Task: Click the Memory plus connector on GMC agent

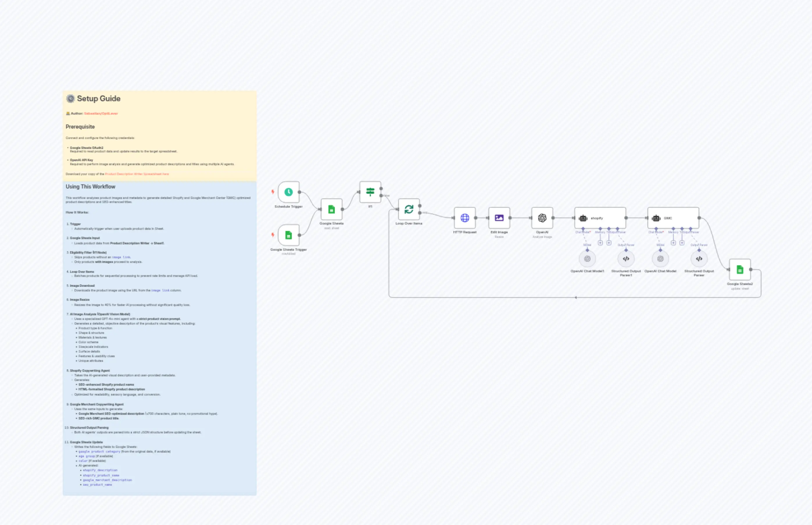Action: 673,243
